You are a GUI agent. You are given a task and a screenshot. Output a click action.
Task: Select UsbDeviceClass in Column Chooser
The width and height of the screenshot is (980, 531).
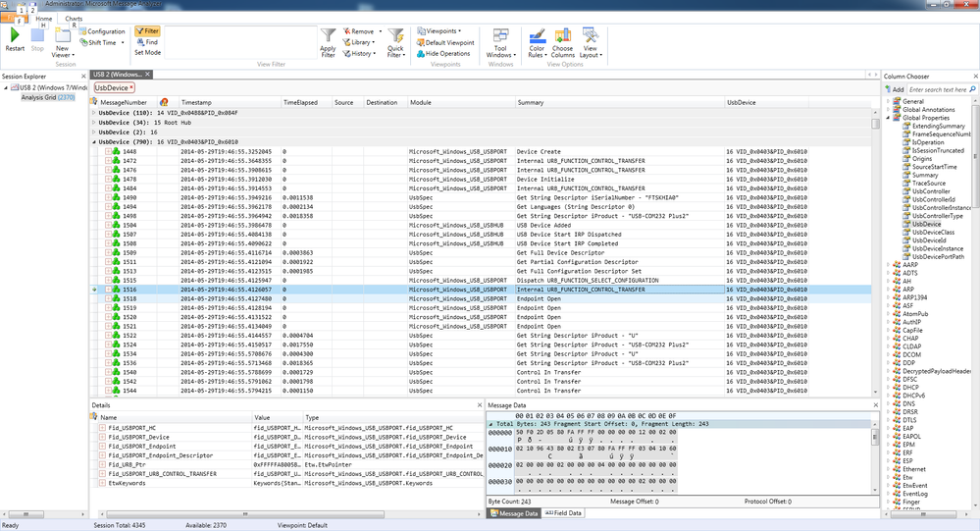[x=933, y=232]
